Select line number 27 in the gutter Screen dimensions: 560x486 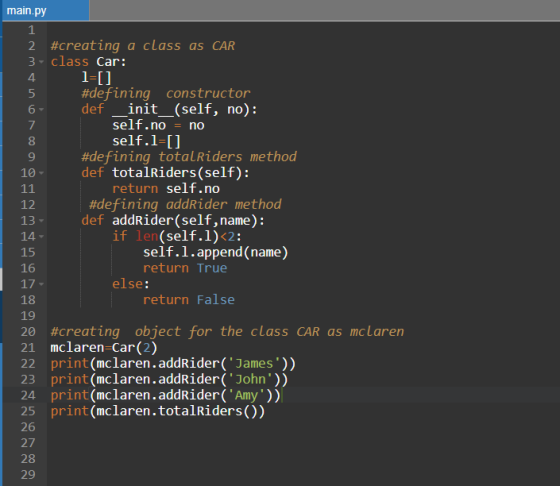tap(28, 443)
